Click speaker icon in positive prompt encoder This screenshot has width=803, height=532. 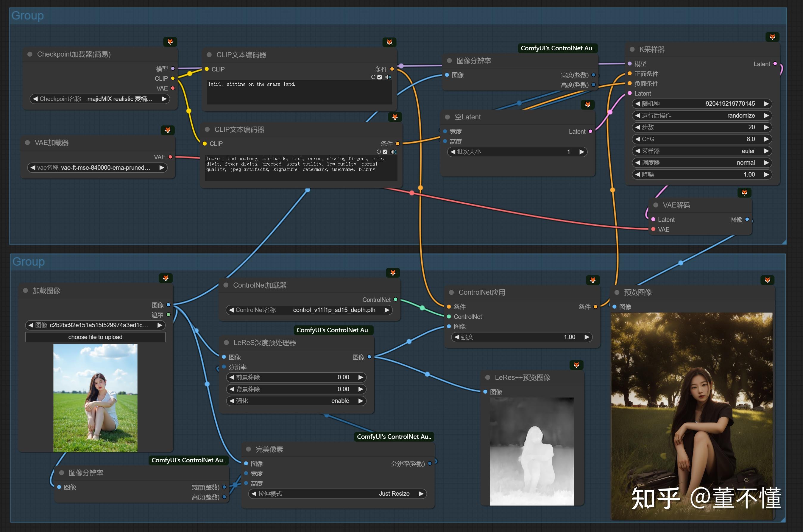pos(388,77)
